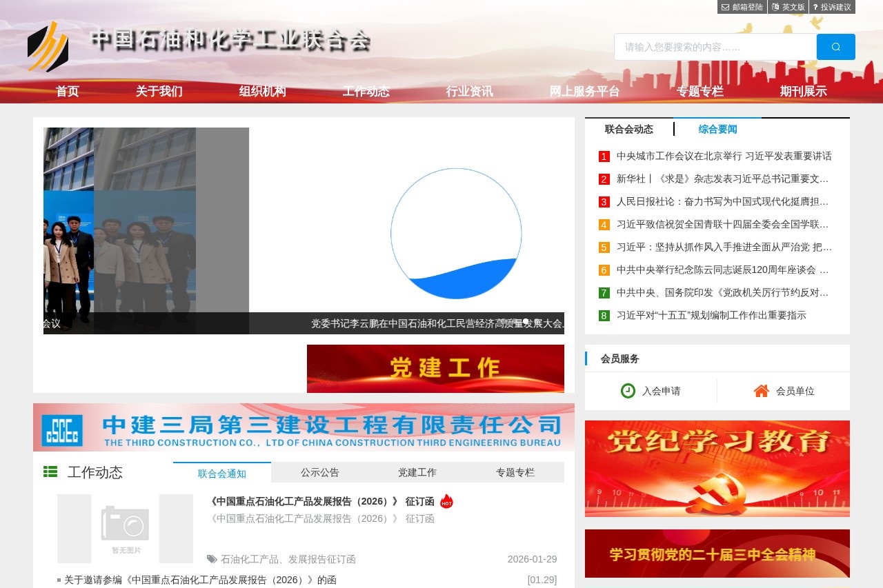Go to 首页 in navigation

click(68, 92)
